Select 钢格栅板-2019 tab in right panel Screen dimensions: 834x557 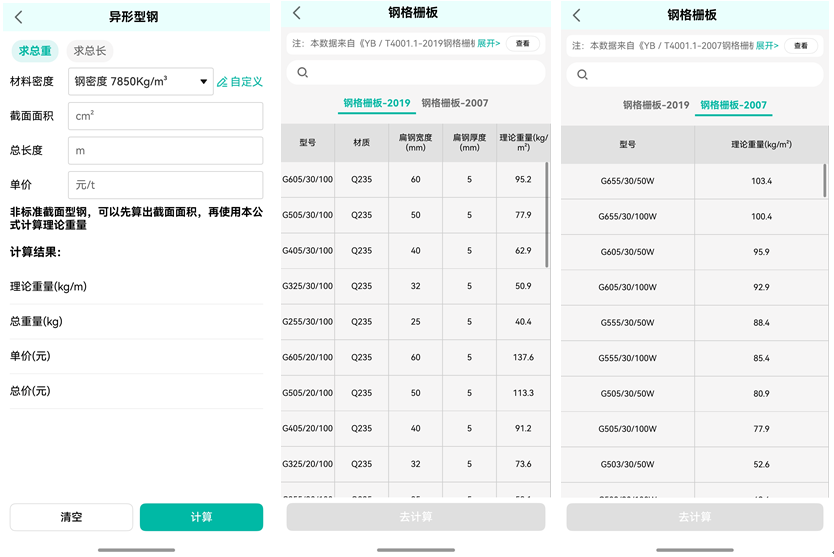656,105
